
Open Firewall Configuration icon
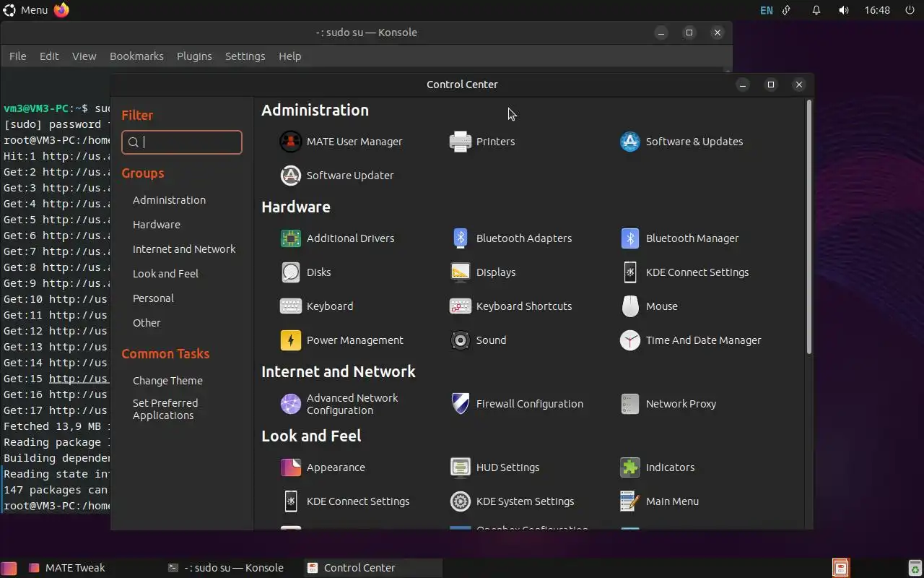pos(460,404)
